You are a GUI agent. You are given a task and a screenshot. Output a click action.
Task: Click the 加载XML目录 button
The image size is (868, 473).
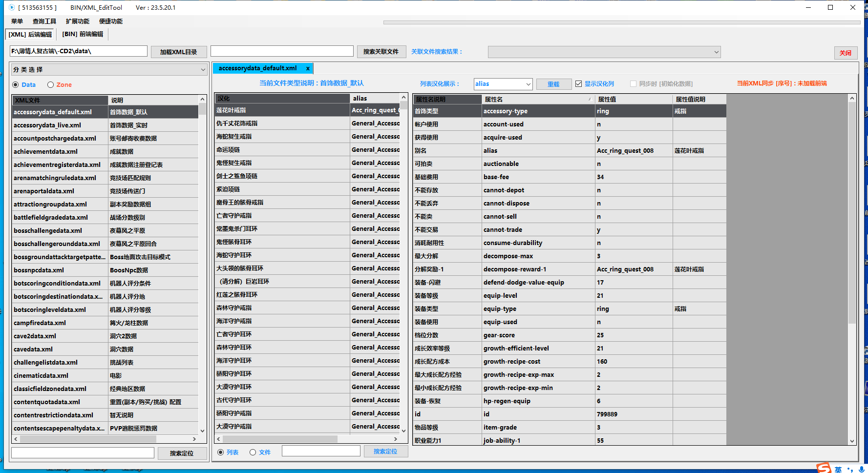click(179, 52)
